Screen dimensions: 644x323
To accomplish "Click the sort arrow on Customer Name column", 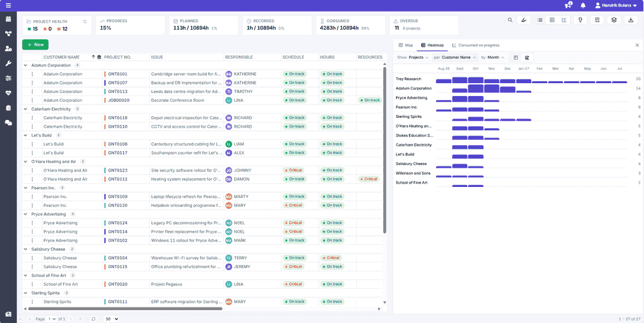I will coord(93,57).
